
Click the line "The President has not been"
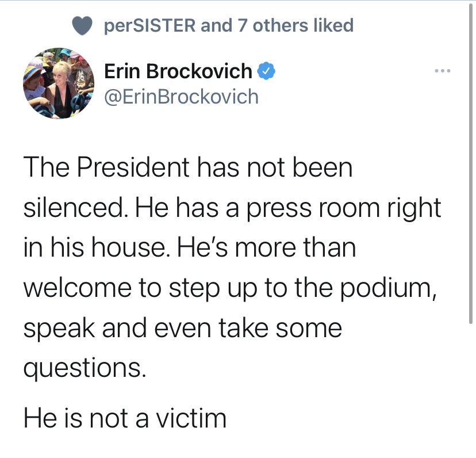[x=187, y=167]
